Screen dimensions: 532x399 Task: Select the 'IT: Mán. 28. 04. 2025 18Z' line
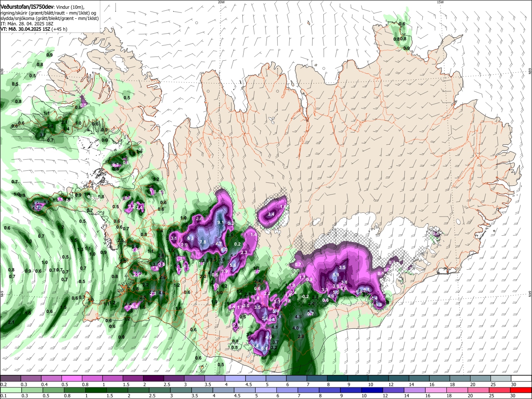pyautogui.click(x=27, y=24)
